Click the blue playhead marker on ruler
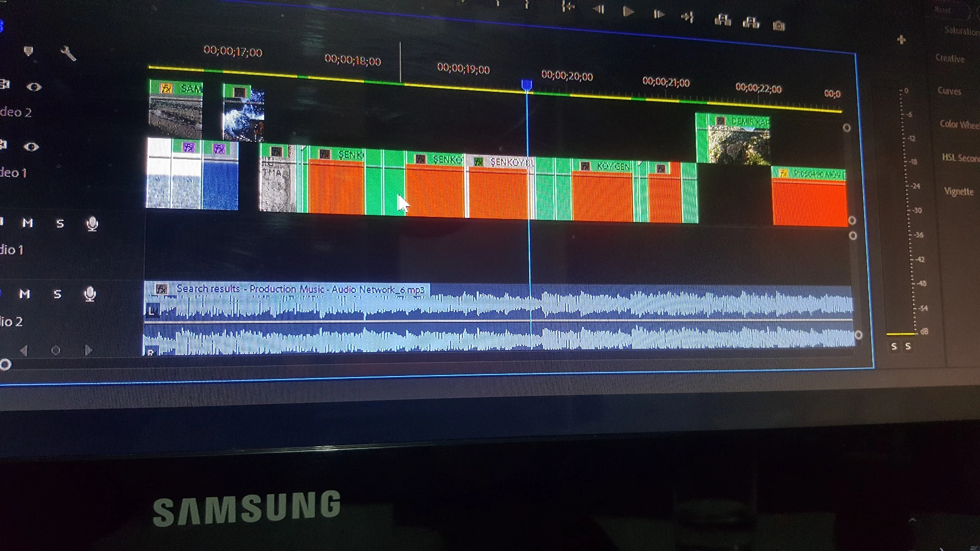Screen dimensions: 980x551 click(527, 85)
